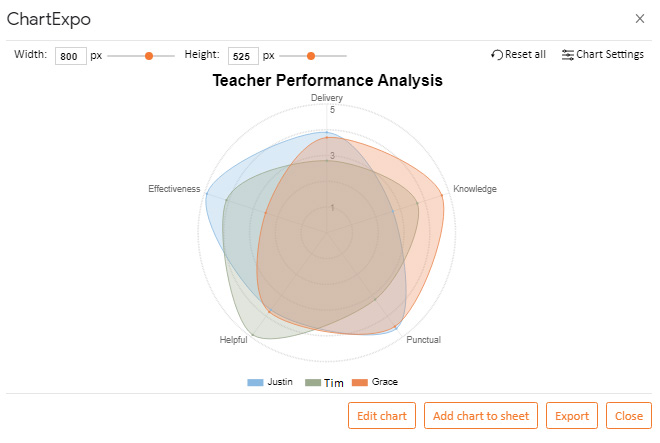Open Chart Settings sliders icon
Image resolution: width=660 pixels, height=443 pixels.
point(567,55)
